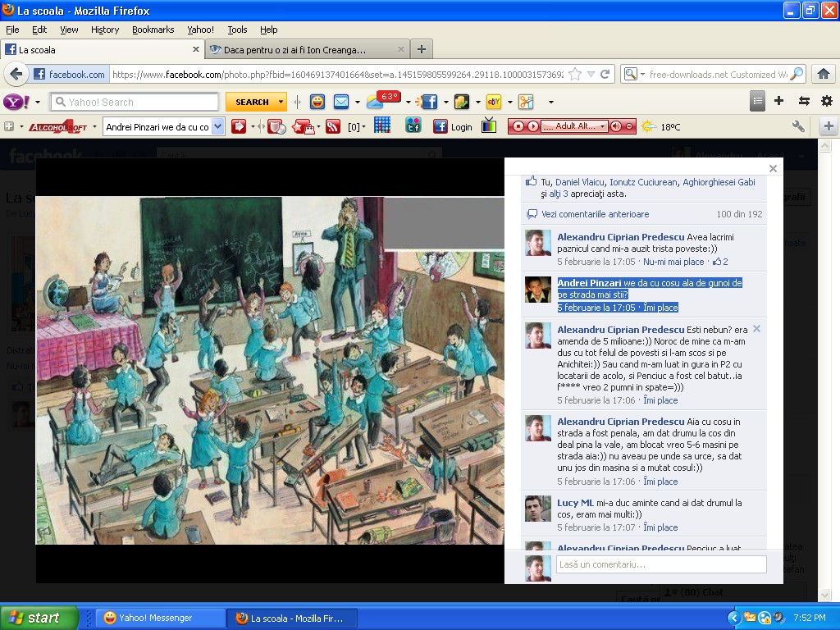Open Yahoo Mail envelope toolbar icon
The image size is (840, 630).
pyautogui.click(x=341, y=102)
